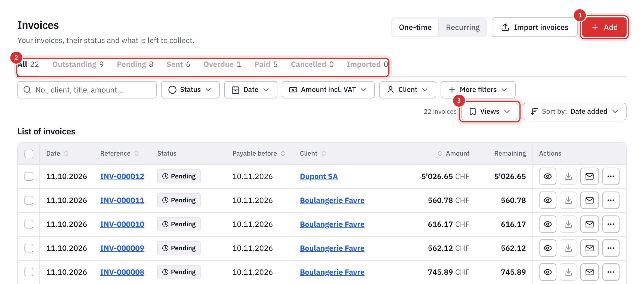Select checkbox for invoice INV-000010

pos(29,224)
